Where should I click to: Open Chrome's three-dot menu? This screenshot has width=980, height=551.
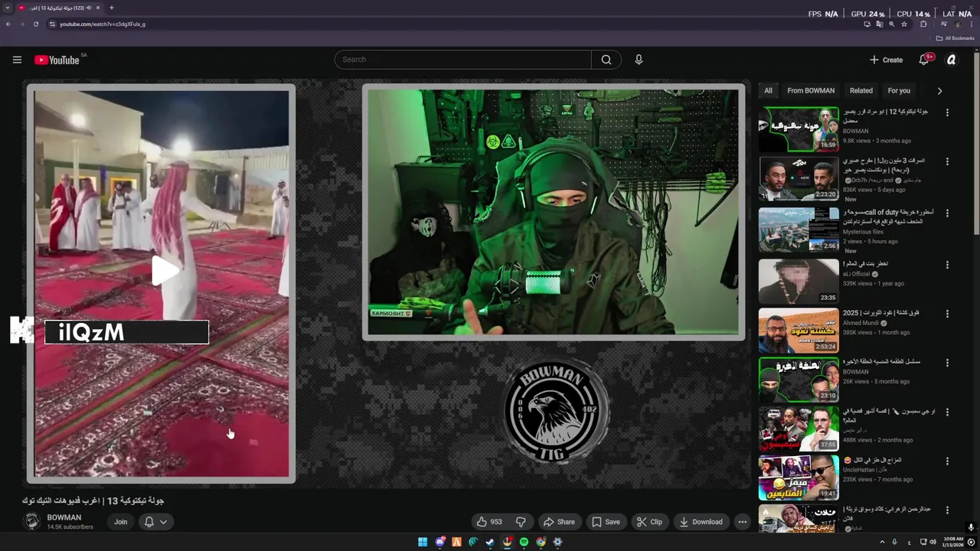coord(971,24)
